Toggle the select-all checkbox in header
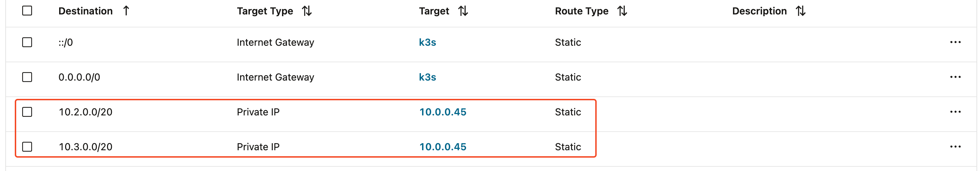The image size is (980, 171). click(27, 11)
